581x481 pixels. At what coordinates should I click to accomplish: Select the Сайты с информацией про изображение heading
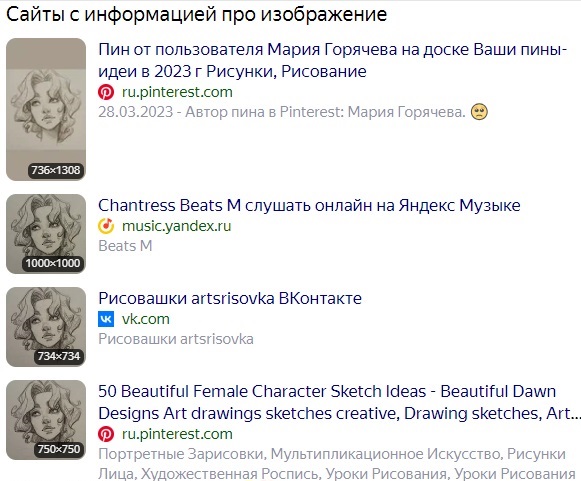coord(197,14)
